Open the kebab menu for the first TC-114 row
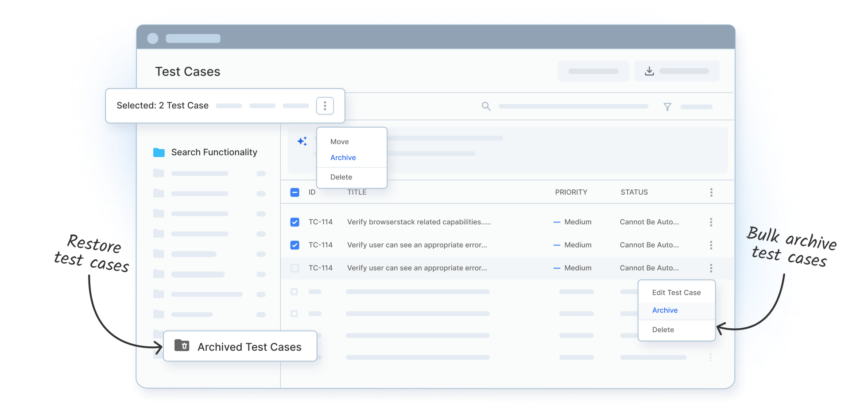Image resolution: width=868 pixels, height=411 pixels. point(711,222)
